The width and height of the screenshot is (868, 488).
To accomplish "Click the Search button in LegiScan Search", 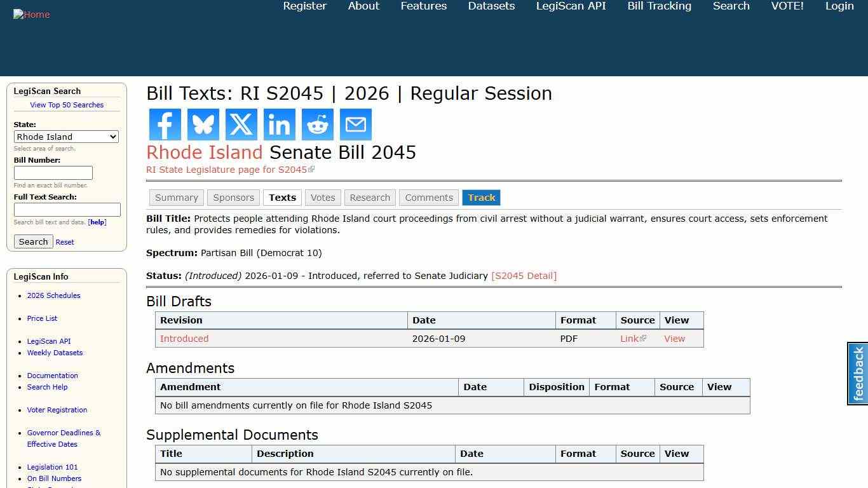I will pos(33,241).
